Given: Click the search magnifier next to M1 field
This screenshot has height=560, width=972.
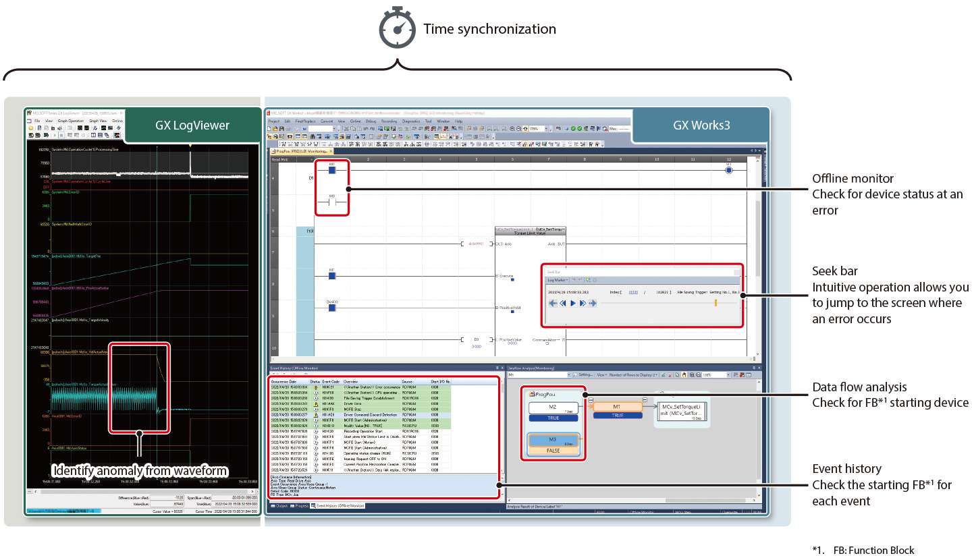Looking at the screenshot, I should tap(574, 374).
